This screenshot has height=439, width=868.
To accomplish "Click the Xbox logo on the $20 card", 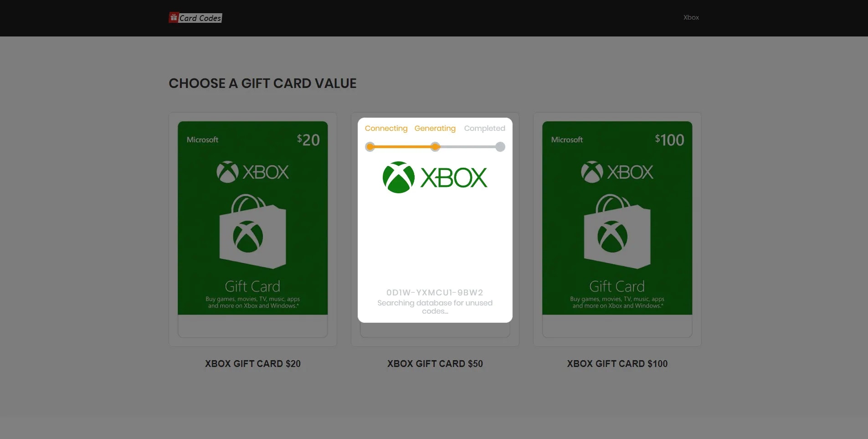I will click(253, 172).
